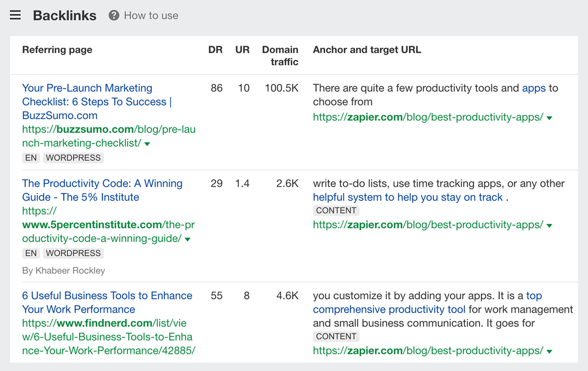This screenshot has height=371, width=588.
Task: Click the Referring page column header
Action: (57, 50)
